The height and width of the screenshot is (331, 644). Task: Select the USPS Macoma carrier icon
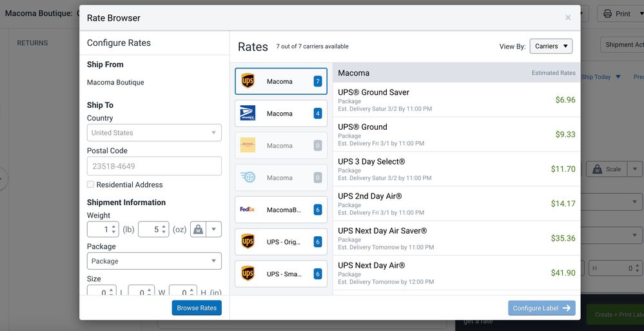pyautogui.click(x=248, y=114)
